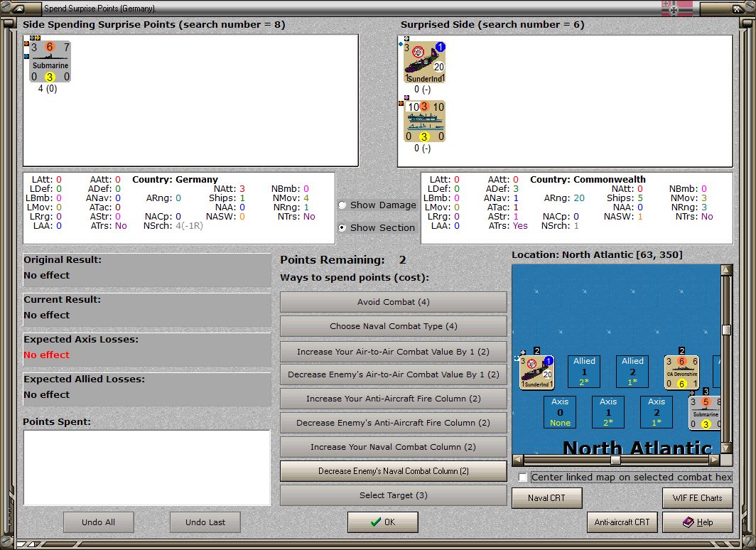Open the Anti-aircraft CRT chart

point(622,522)
